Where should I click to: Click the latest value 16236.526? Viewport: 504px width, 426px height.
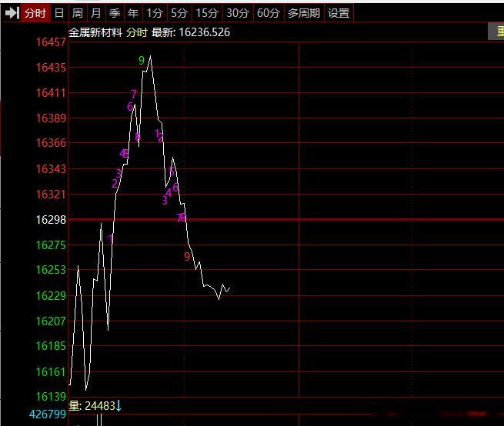coord(205,32)
